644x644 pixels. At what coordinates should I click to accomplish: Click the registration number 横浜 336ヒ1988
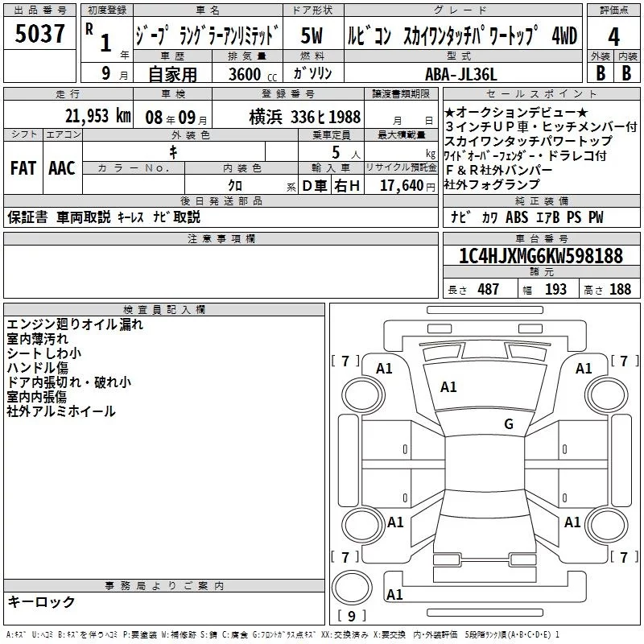click(304, 116)
